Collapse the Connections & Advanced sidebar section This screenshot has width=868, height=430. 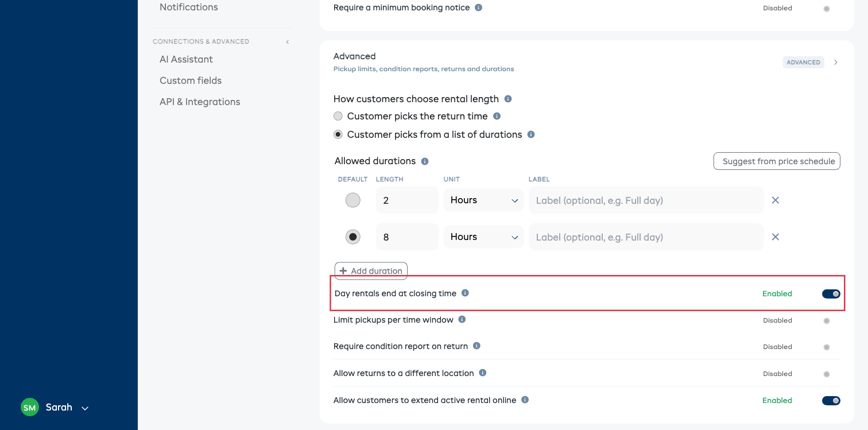point(288,42)
